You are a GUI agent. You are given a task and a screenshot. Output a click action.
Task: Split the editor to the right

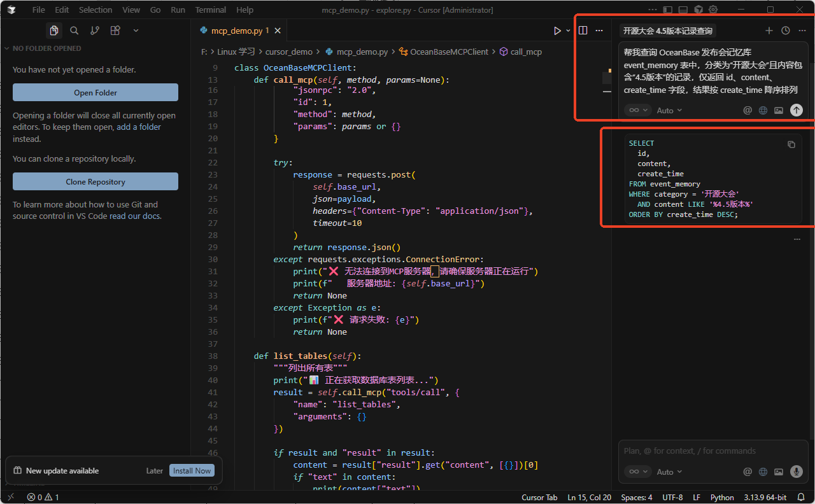(583, 31)
